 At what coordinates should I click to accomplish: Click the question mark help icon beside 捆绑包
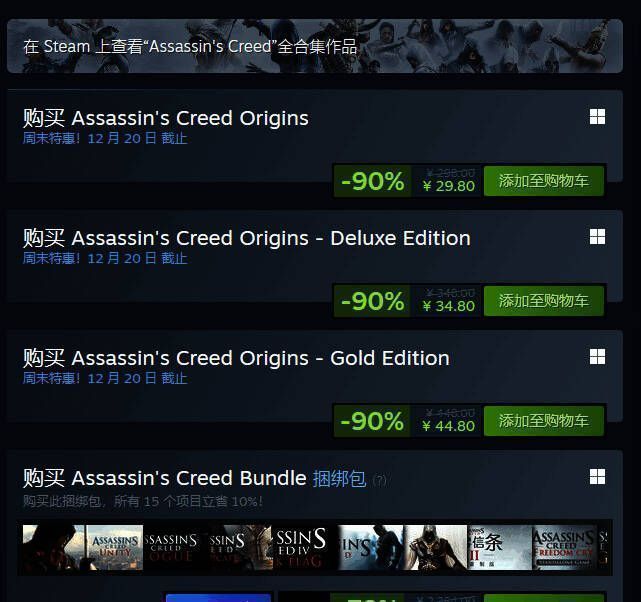tap(379, 480)
